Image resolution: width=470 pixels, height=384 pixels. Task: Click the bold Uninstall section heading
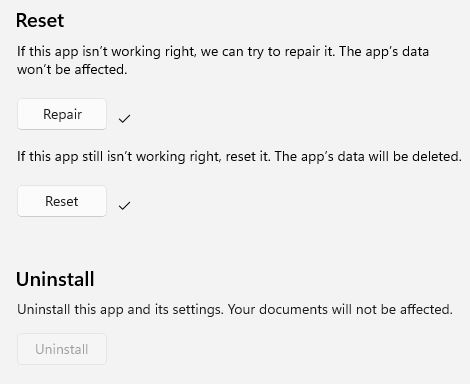55,279
